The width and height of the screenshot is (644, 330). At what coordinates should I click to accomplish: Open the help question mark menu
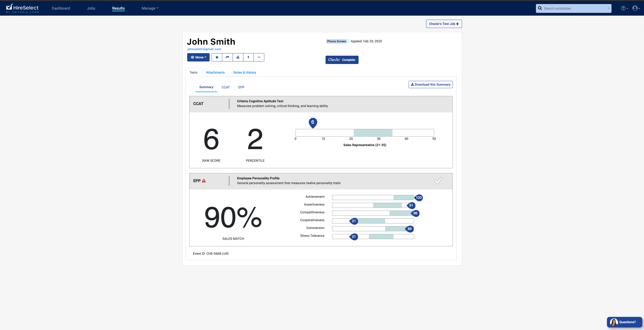pos(624,8)
